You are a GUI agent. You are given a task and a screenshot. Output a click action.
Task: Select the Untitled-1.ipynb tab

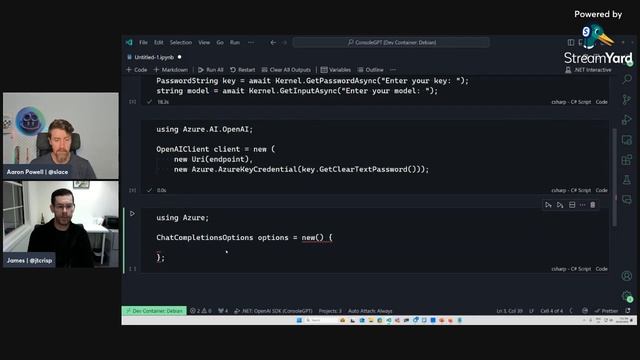tap(154, 57)
